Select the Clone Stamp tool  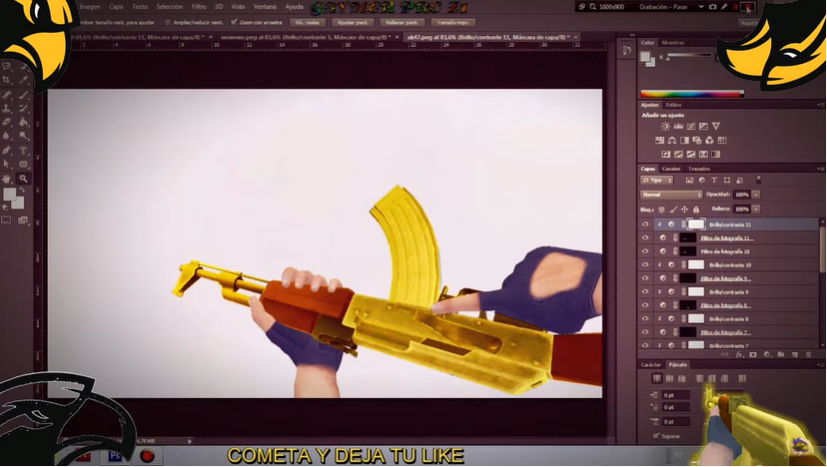coord(7,108)
